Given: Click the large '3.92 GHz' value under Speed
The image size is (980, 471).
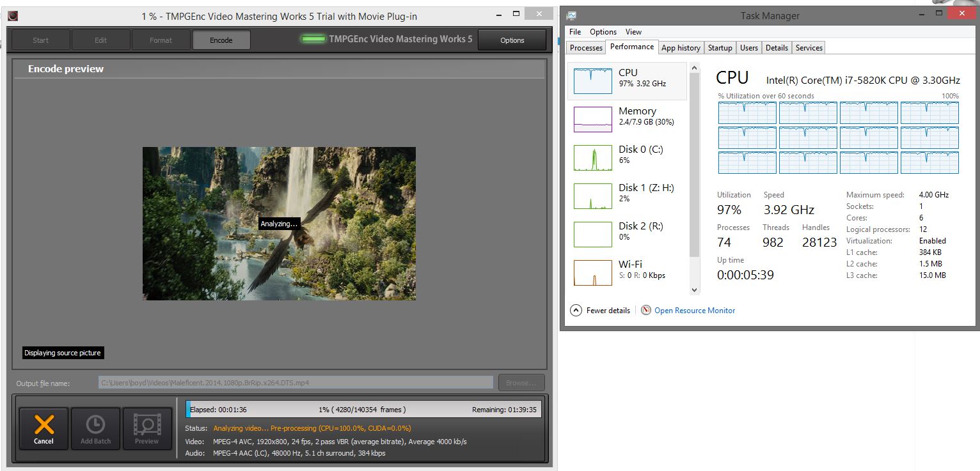Looking at the screenshot, I should [789, 210].
